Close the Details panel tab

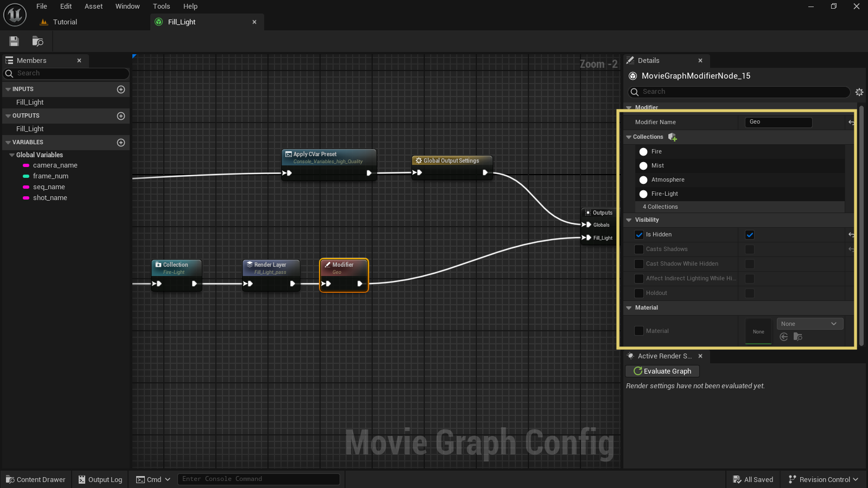(x=700, y=61)
